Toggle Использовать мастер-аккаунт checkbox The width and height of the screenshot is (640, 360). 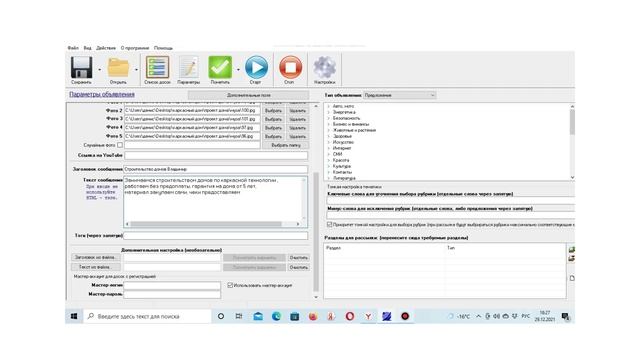[230, 285]
